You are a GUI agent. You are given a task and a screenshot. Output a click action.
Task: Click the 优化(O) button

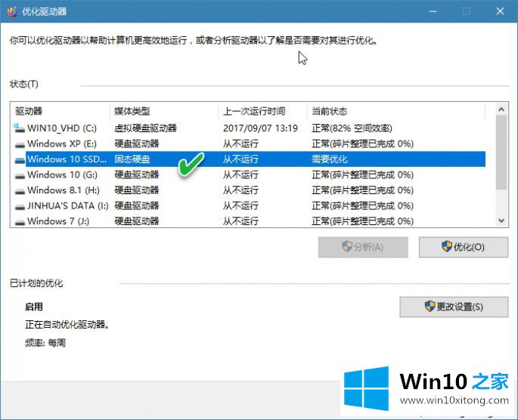point(464,247)
